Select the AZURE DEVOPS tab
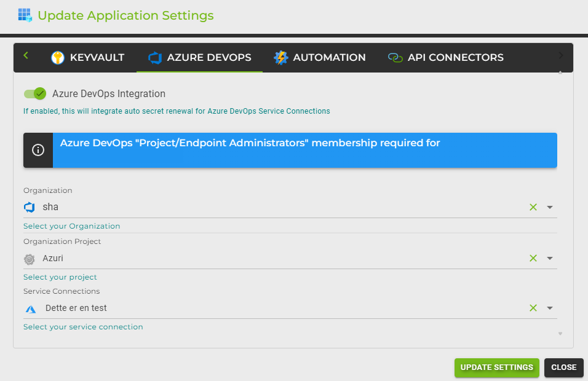 click(x=199, y=58)
